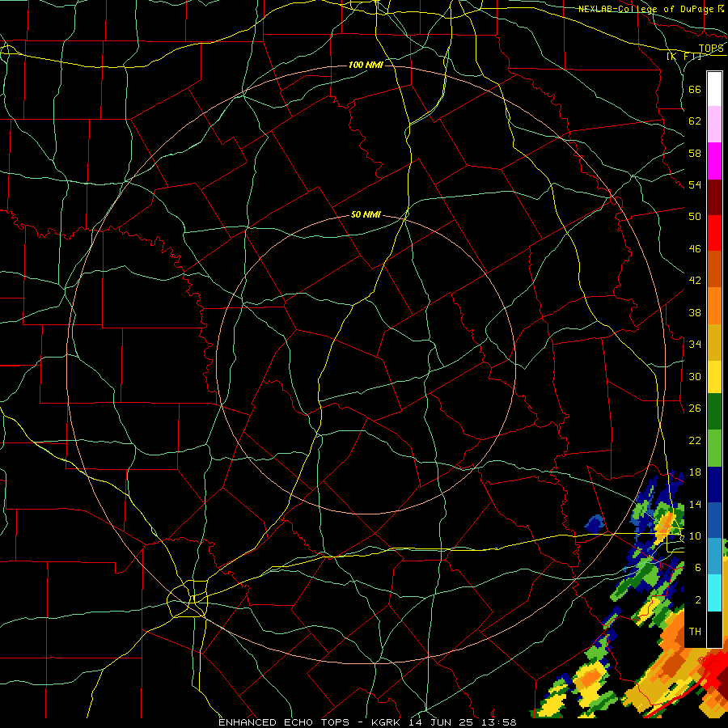Click the legend value "2"

698,600
